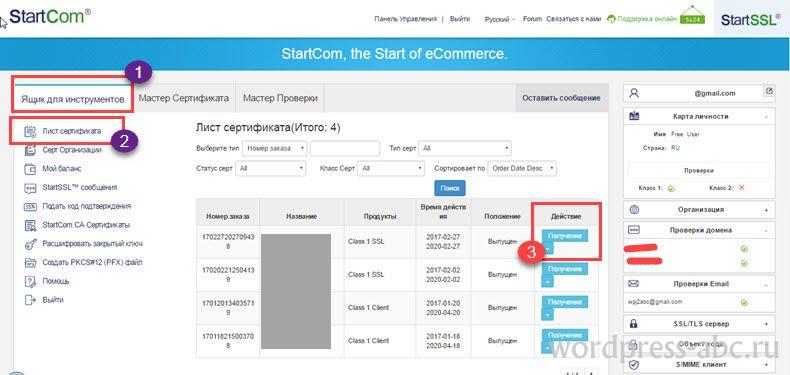Image resolution: width=790 pixels, height=375 pixels.
Task: Open Поддержка онлайн link
Action: click(x=642, y=19)
